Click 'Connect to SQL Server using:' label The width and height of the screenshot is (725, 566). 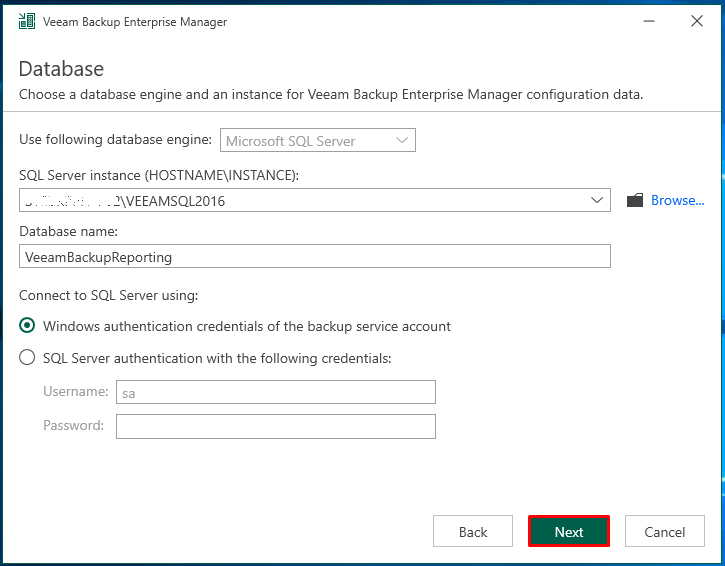109,295
